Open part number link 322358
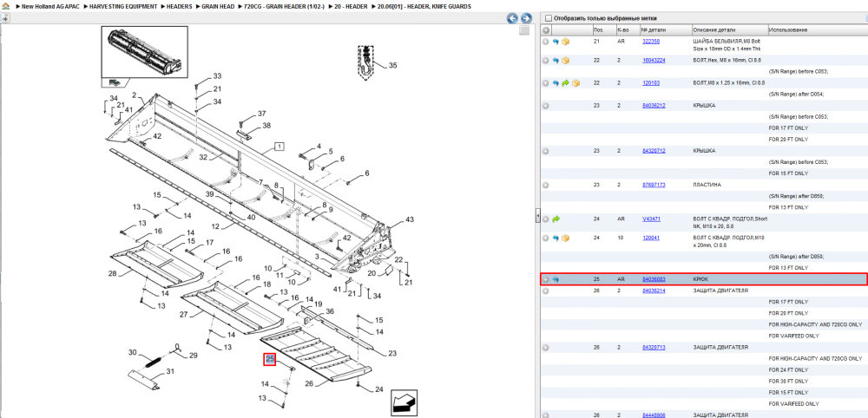Image resolution: width=868 pixels, height=418 pixels. (x=651, y=42)
